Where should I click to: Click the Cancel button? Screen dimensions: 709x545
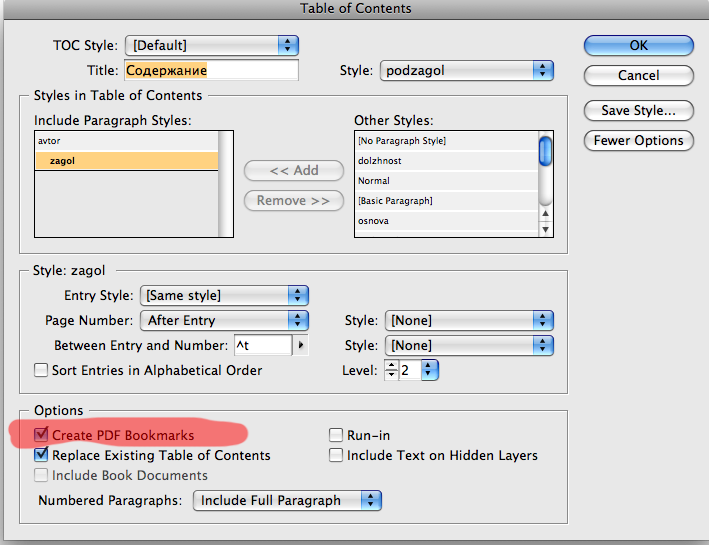click(x=638, y=75)
